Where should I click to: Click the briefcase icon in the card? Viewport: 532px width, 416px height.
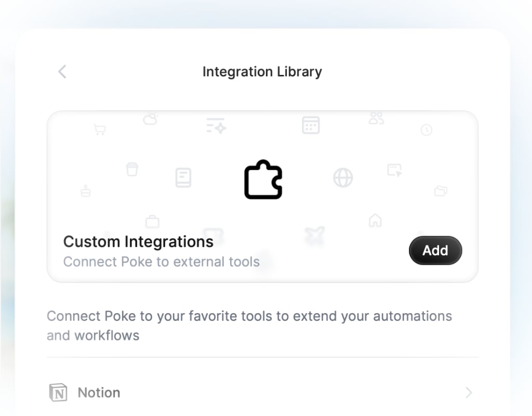pos(151,220)
